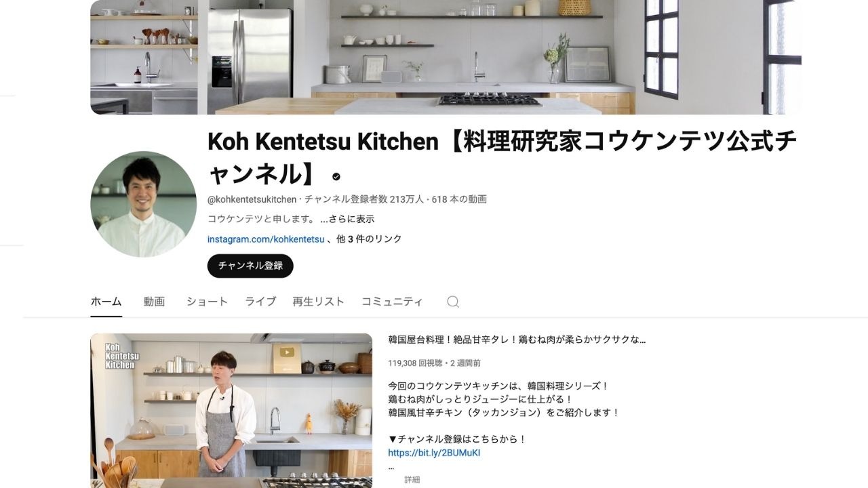Open the 韓国屋台料理 featured video title
Image resolution: width=868 pixels, height=488 pixels.
(517, 340)
